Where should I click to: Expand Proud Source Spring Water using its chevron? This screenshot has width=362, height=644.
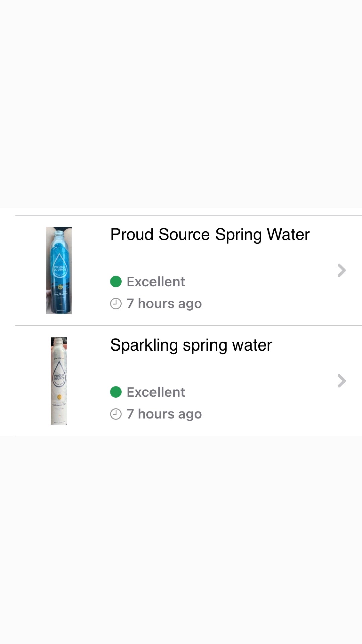click(341, 270)
